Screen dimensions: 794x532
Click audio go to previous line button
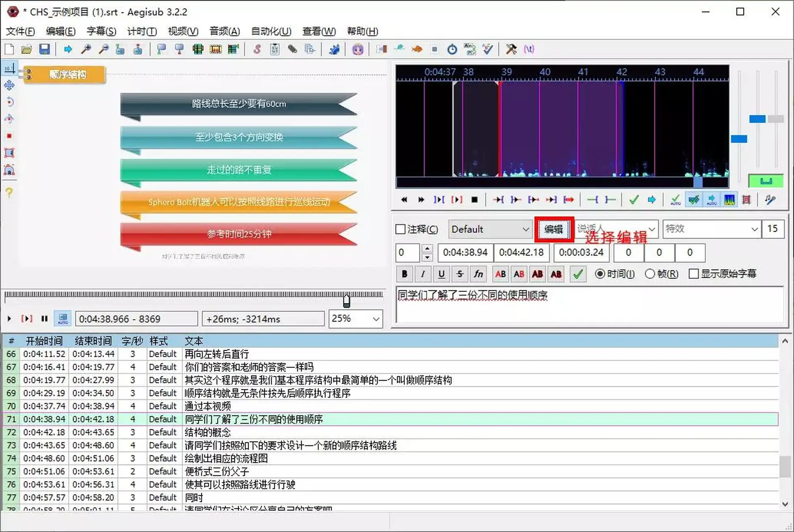click(x=404, y=200)
